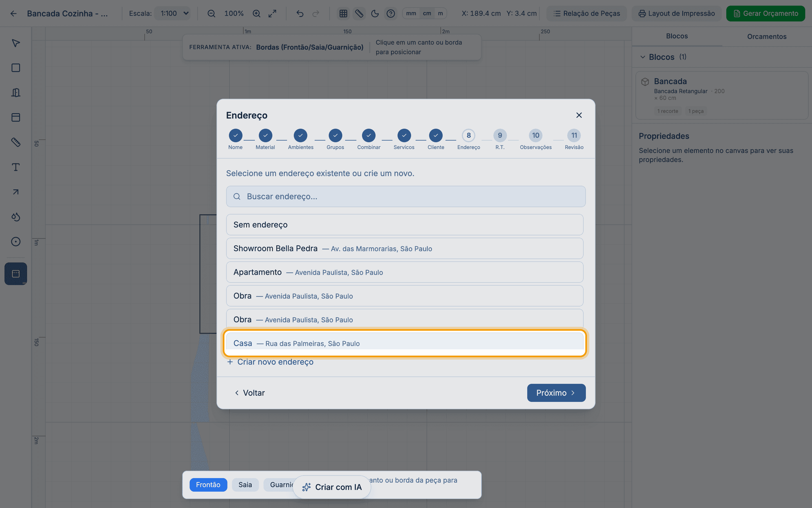
Task: Toggle the grid display icon
Action: click(343, 14)
